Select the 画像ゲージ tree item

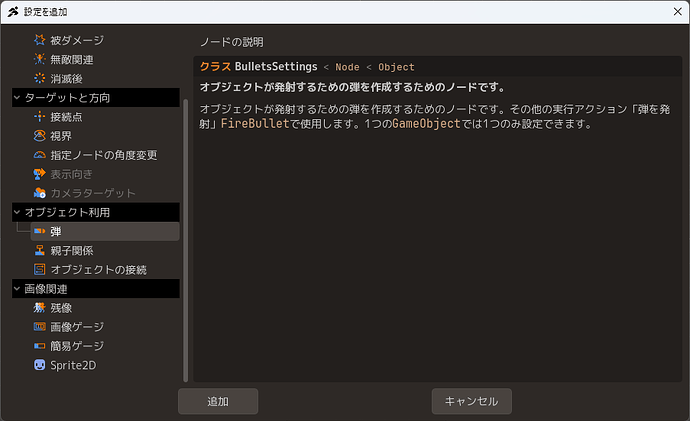pos(105,326)
